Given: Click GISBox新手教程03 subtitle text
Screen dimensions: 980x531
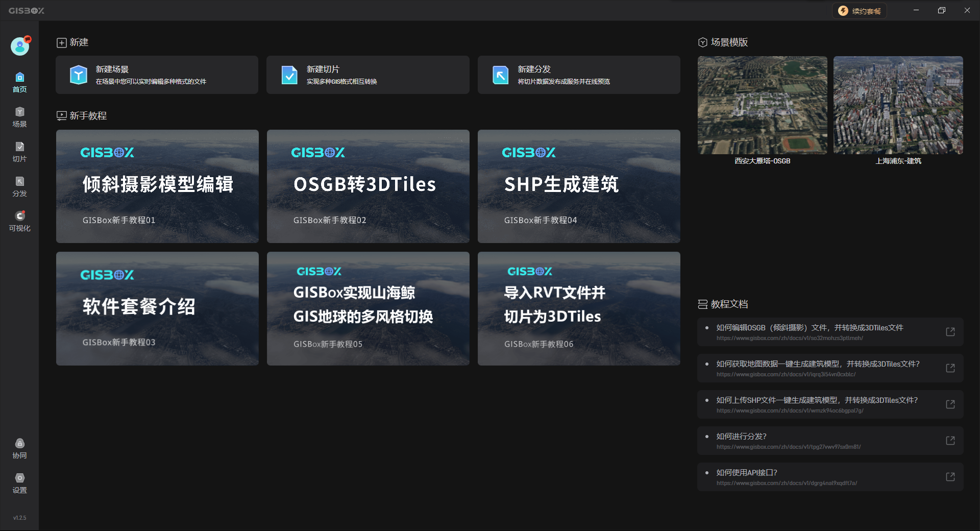Looking at the screenshot, I should 119,342.
